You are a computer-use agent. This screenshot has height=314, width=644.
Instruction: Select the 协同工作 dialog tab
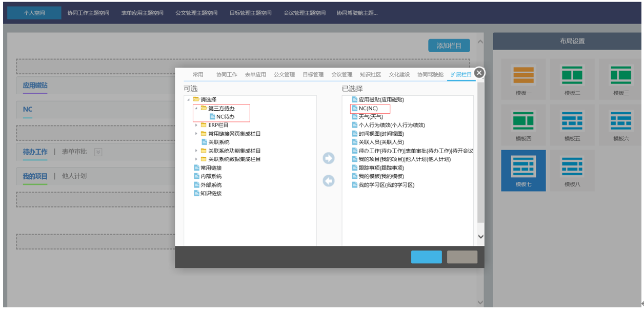pos(227,75)
